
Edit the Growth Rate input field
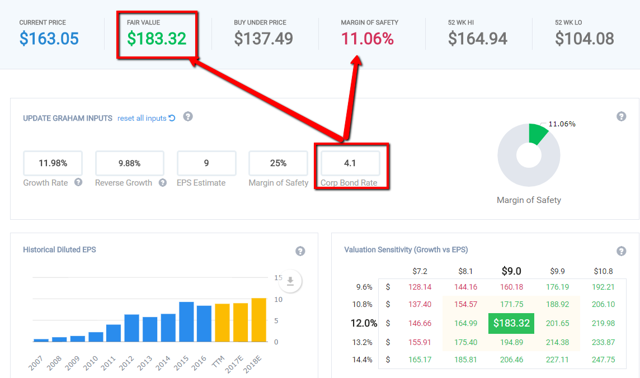click(x=53, y=163)
